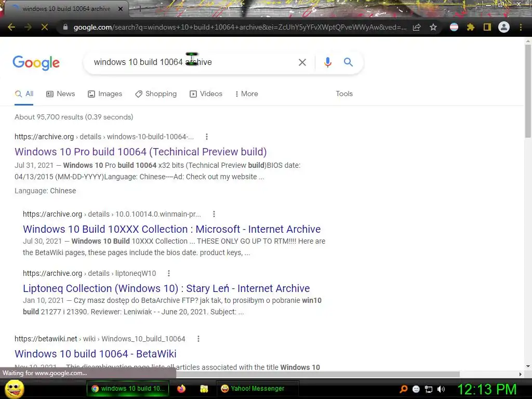This screenshot has width=532, height=399.
Task: Click the orange search tray icon
Action: (404, 389)
